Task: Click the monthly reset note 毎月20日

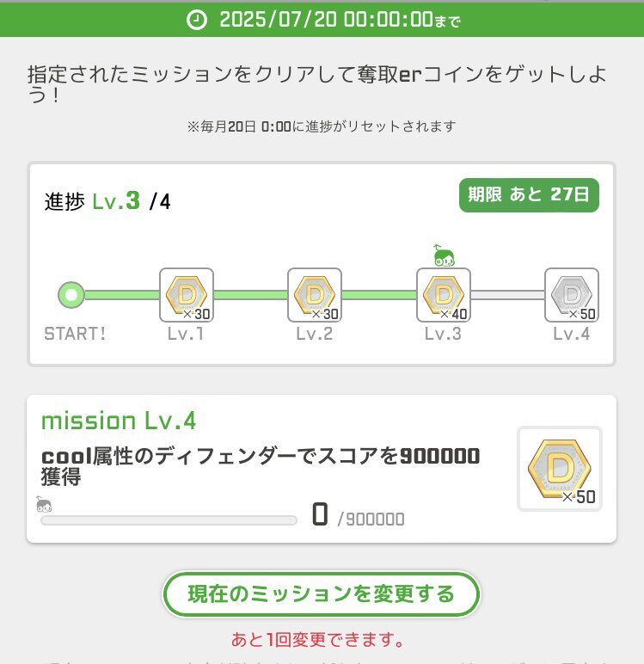Action: click(322, 126)
